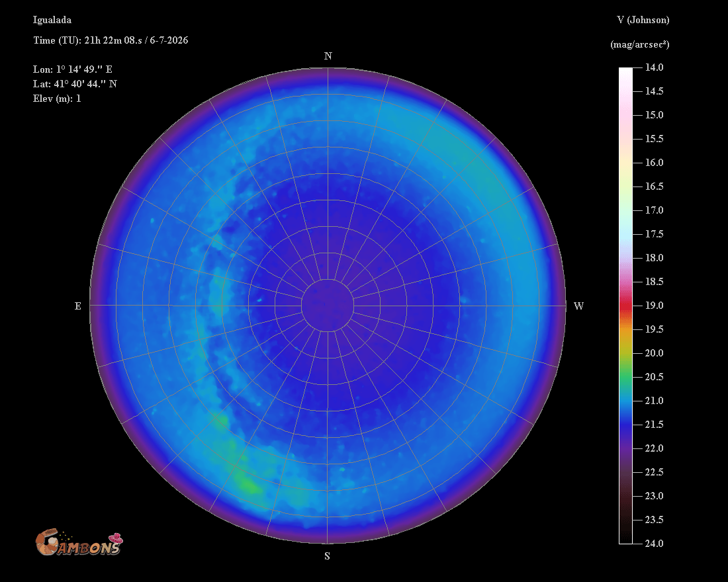Click the W compass label
The height and width of the screenshot is (582, 728).
pos(578,306)
